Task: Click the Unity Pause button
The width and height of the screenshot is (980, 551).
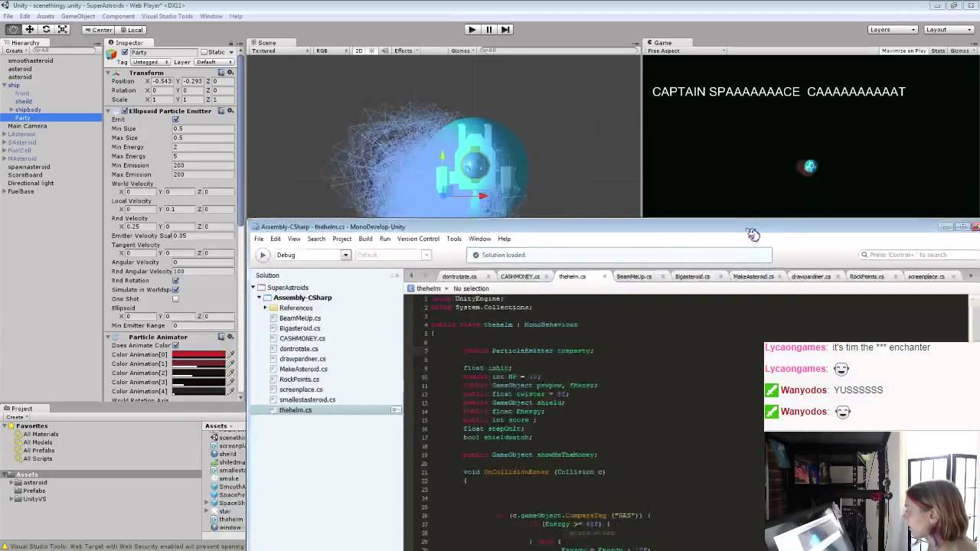Action: point(488,29)
